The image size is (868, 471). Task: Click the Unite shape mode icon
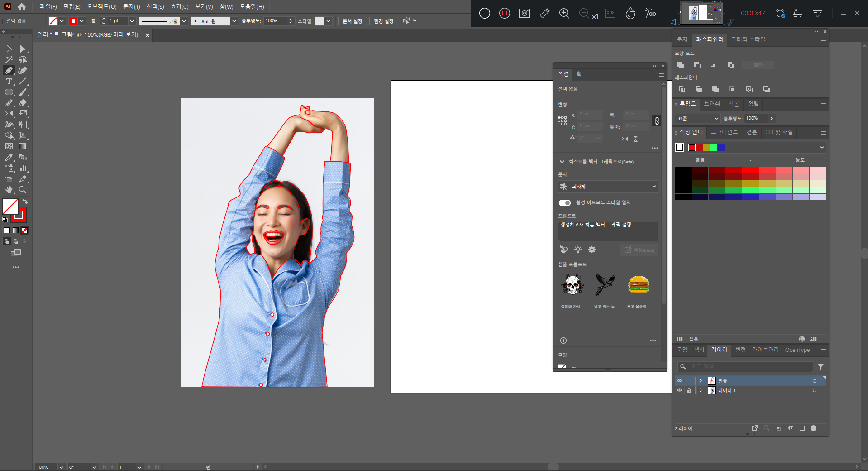pyautogui.click(x=681, y=65)
